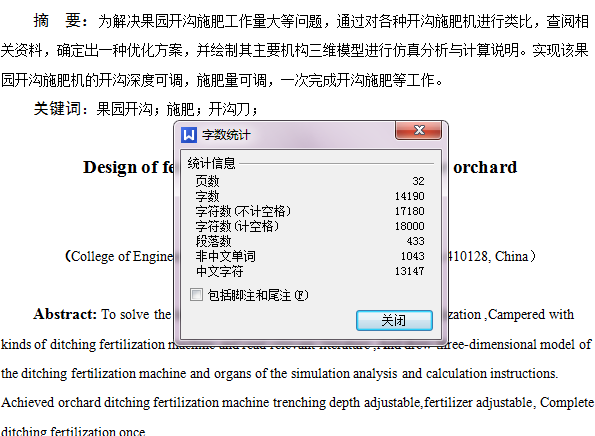
Task: Click the 段落数 label
Action: pyautogui.click(x=213, y=241)
